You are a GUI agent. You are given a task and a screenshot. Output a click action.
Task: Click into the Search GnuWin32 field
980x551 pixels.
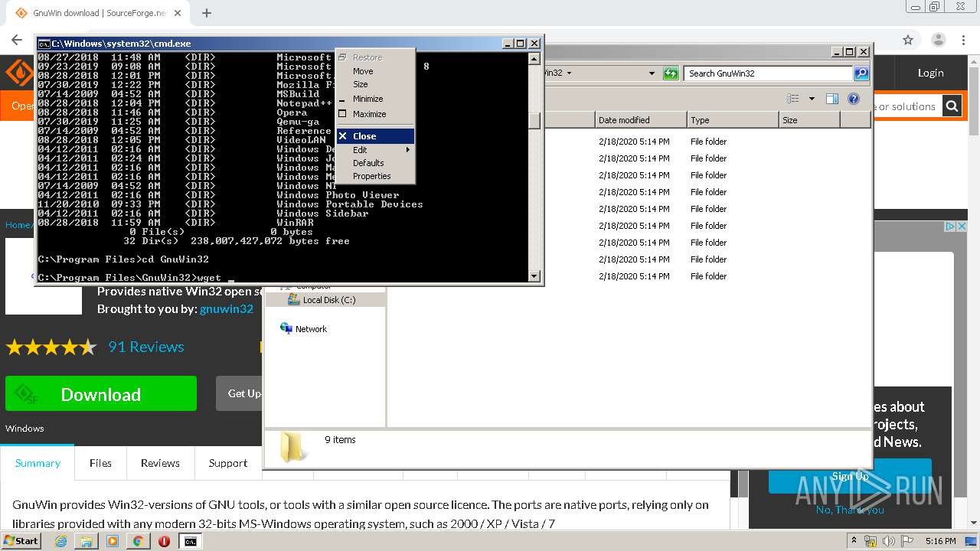[768, 73]
